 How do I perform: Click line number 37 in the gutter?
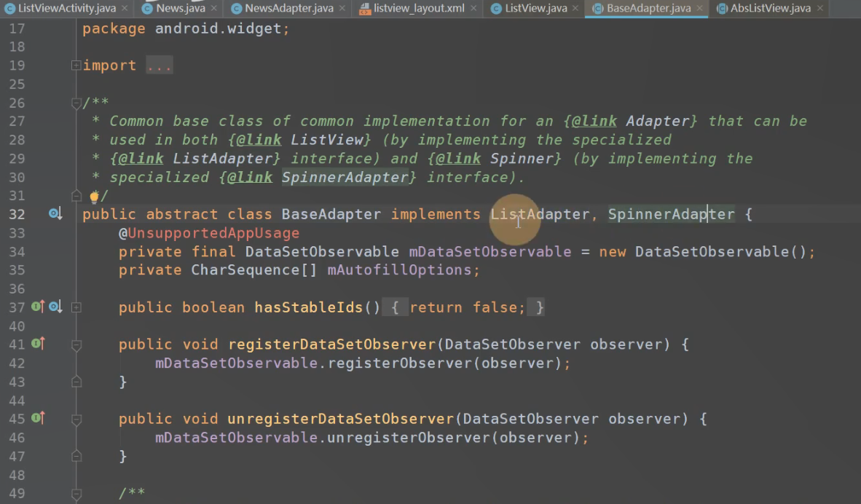coord(17,307)
